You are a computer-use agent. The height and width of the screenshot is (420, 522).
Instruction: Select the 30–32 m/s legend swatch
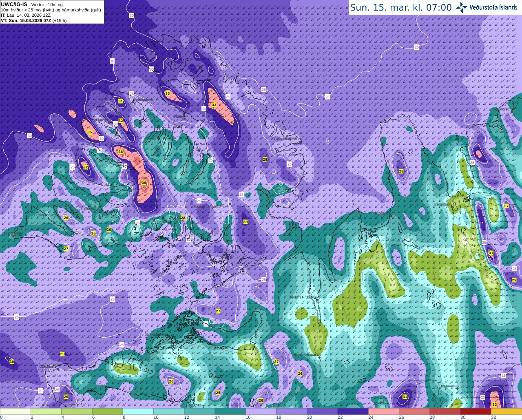coord(476,411)
